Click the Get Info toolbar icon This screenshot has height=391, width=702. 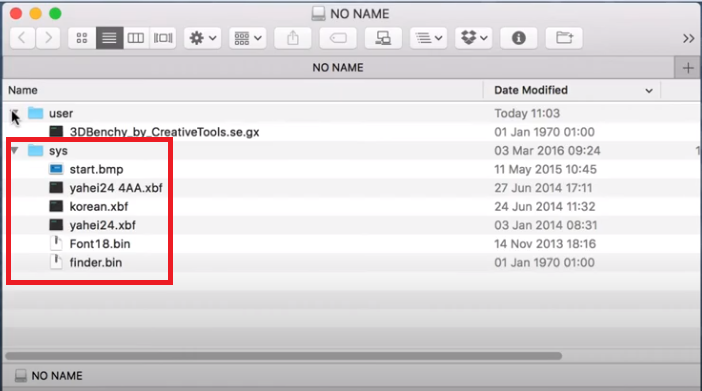point(518,38)
